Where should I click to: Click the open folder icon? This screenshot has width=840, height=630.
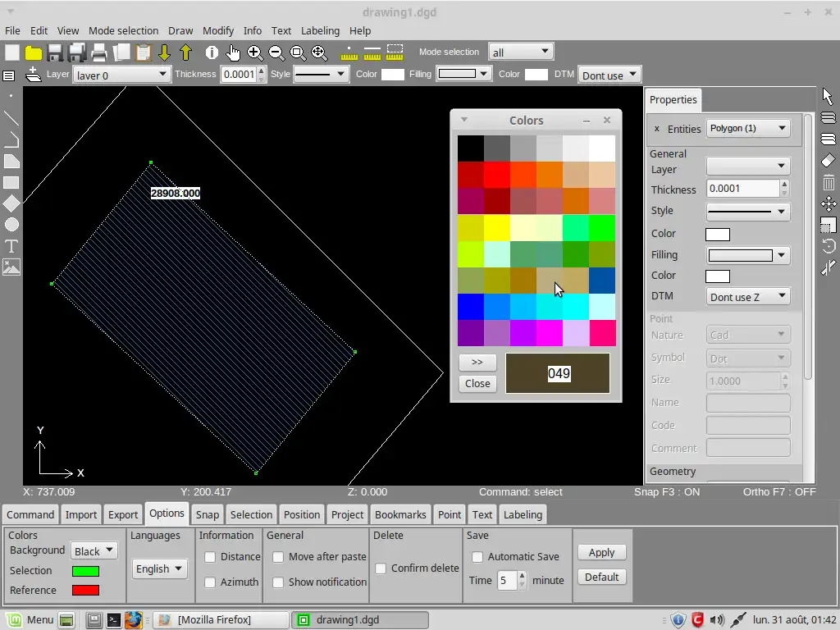click(x=34, y=52)
